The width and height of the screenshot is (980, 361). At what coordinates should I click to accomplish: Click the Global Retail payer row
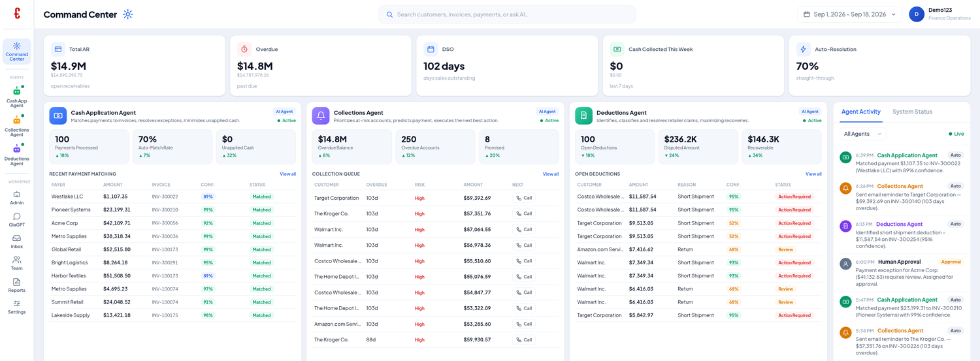[x=173, y=249]
